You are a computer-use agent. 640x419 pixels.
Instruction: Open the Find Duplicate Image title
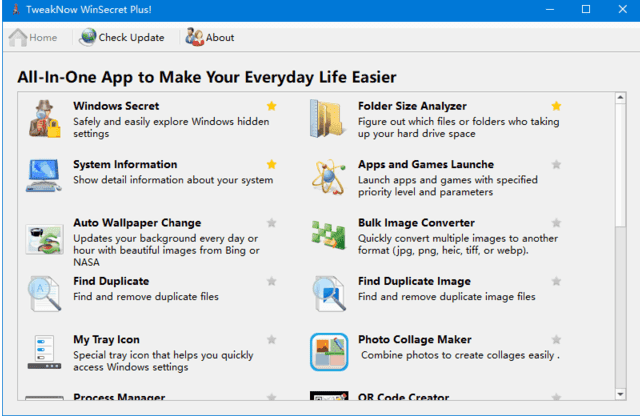[x=414, y=281]
